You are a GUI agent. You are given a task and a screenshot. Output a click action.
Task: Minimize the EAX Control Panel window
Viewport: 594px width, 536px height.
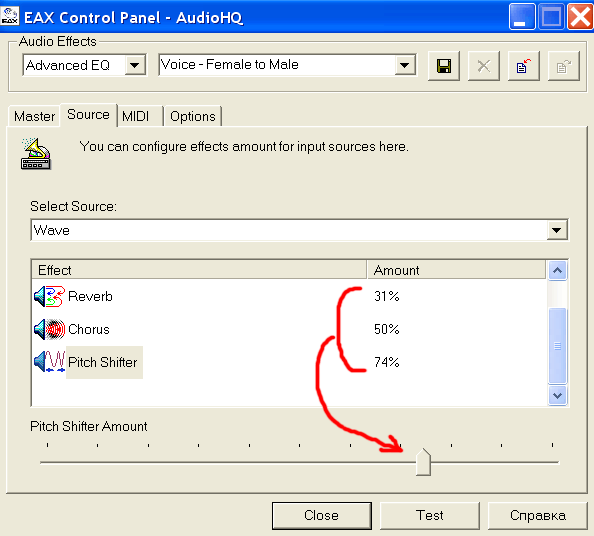tap(522, 16)
